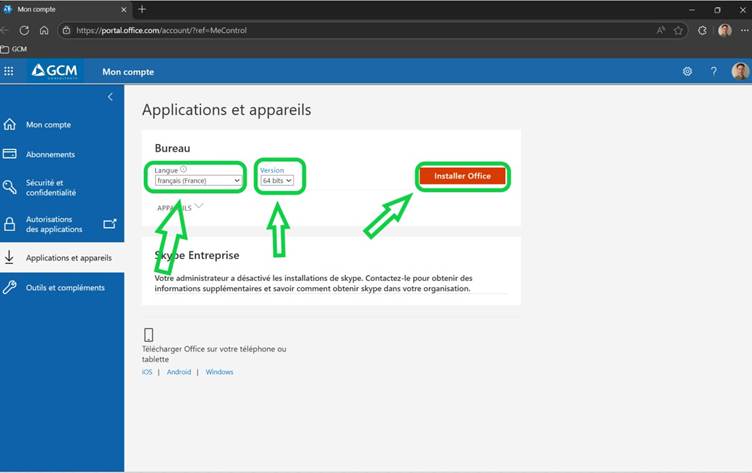Open the browser profile avatar in the toolbar
Image resolution: width=752 pixels, height=473 pixels.
pyautogui.click(x=725, y=30)
